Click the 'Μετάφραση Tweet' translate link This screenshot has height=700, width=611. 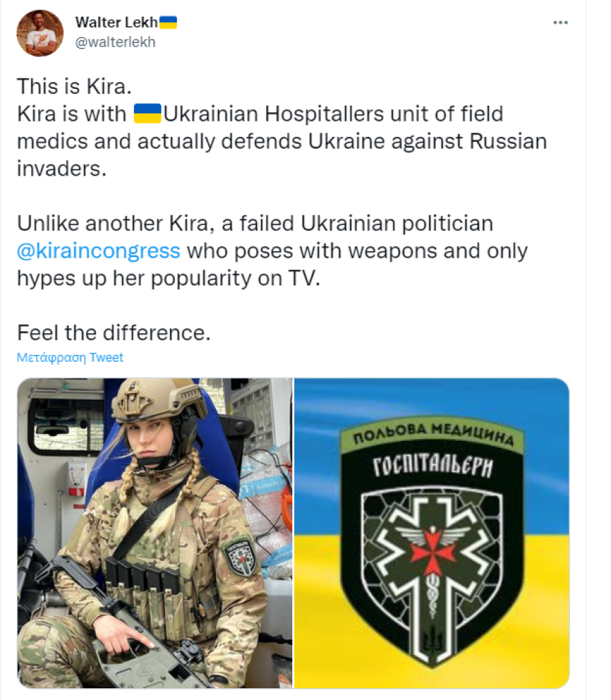click(x=70, y=358)
